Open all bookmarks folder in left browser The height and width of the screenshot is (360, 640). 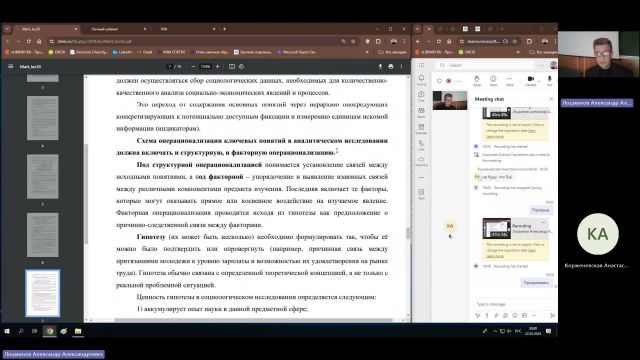(392, 52)
